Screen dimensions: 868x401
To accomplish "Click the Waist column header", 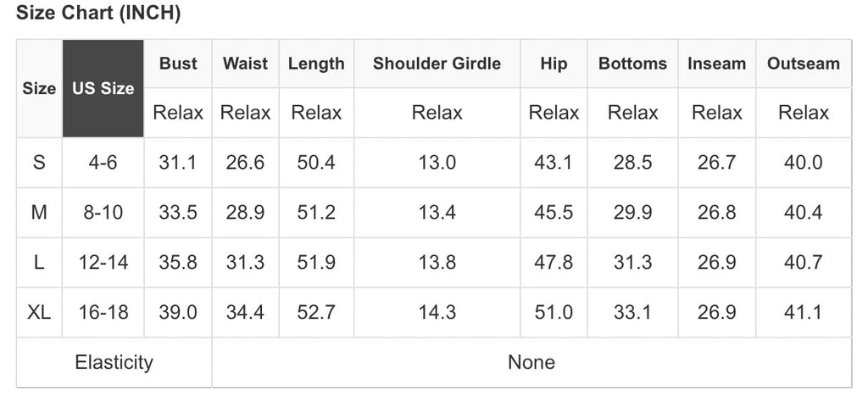I will pos(245,64).
